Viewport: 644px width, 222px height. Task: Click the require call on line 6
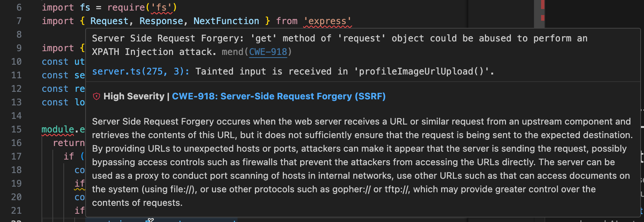point(126,8)
